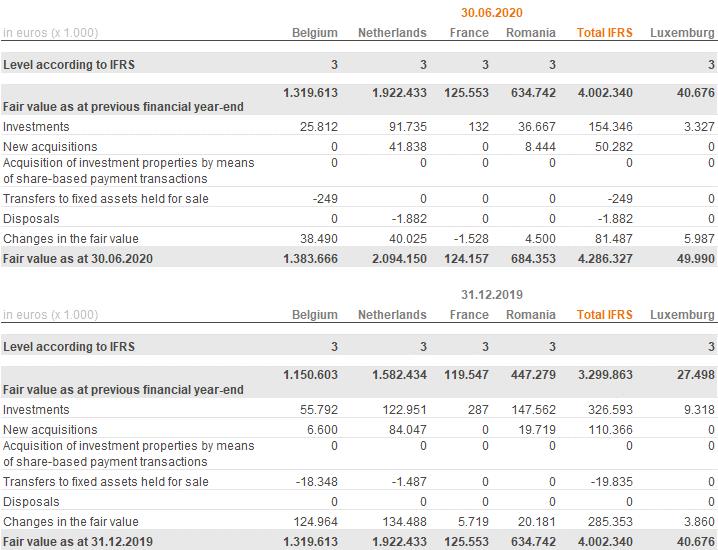Click the Investments total 326.593
Screen dimensions: 718x550
click(610, 410)
